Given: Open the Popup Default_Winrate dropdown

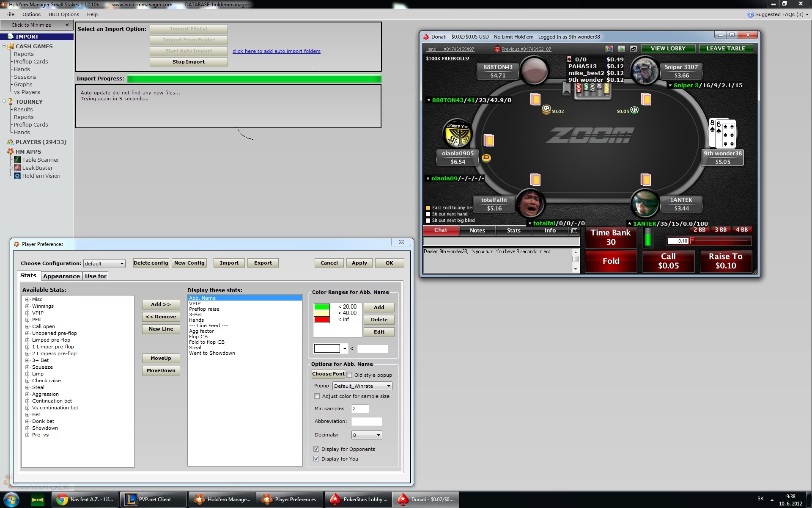Looking at the screenshot, I should point(362,386).
